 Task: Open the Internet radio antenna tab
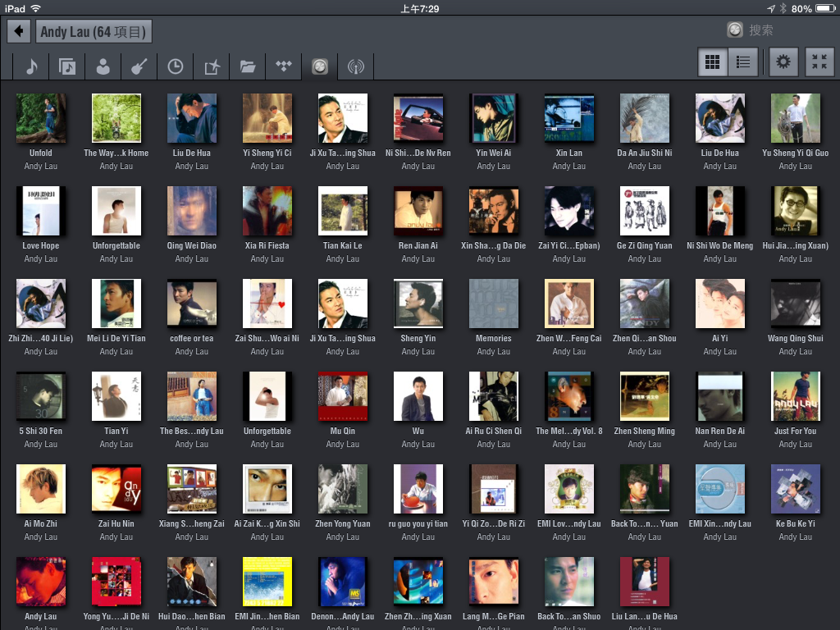point(356,66)
